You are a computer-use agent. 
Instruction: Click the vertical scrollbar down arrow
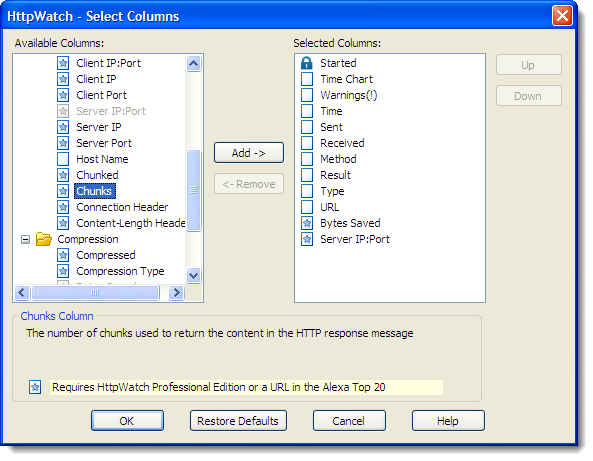click(x=193, y=275)
